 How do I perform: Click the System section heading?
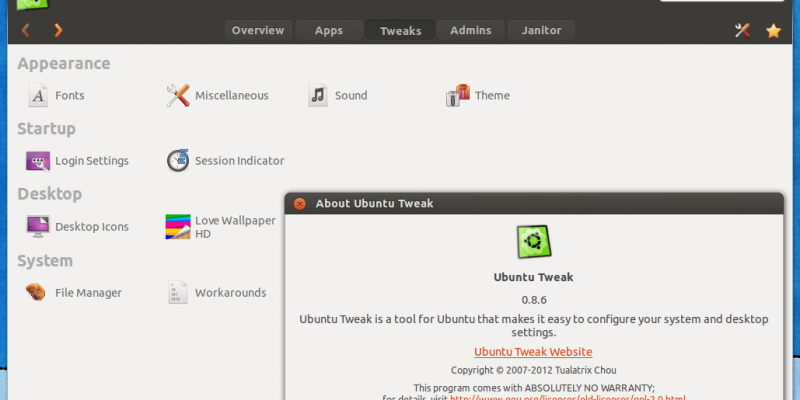(45, 261)
